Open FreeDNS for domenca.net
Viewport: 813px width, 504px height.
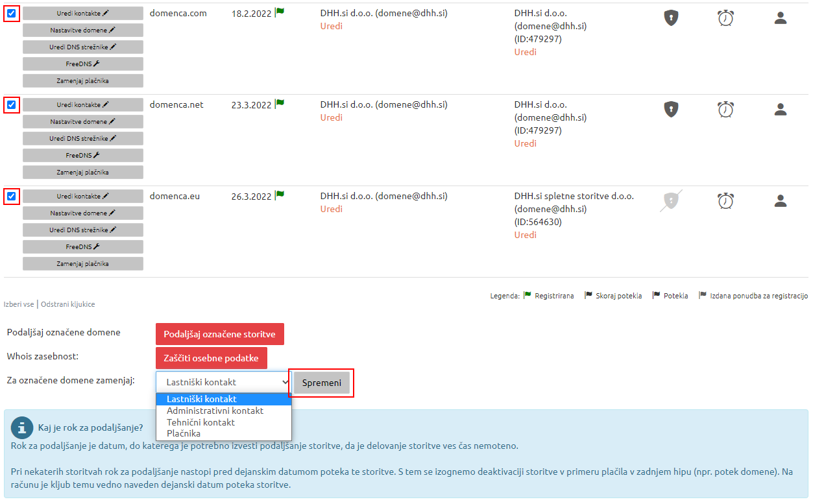[83, 155]
